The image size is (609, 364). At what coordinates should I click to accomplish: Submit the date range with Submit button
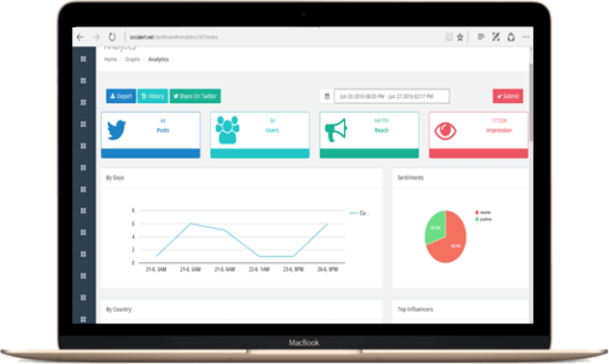tap(508, 96)
